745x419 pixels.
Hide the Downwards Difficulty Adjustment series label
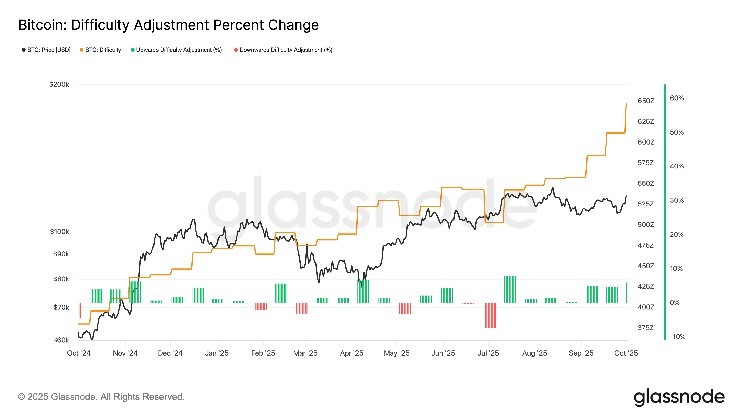[285, 48]
